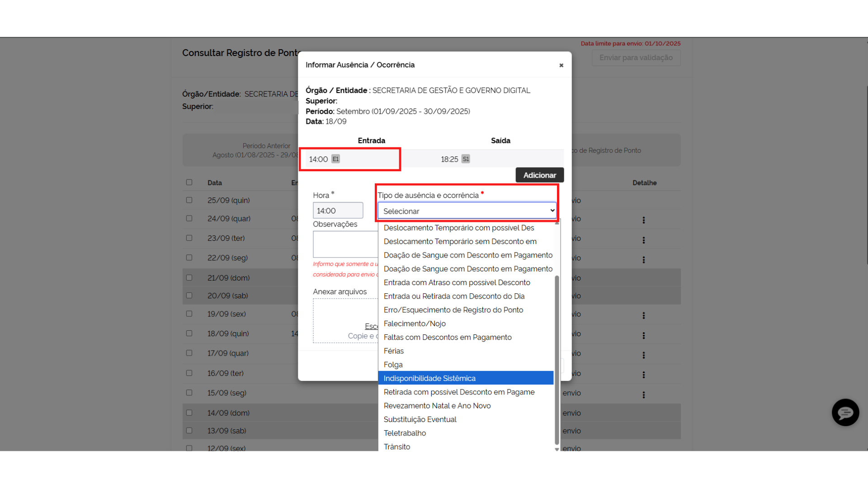The image size is (868, 488).
Task: Open the chat support bubble icon
Action: pyautogui.click(x=845, y=412)
